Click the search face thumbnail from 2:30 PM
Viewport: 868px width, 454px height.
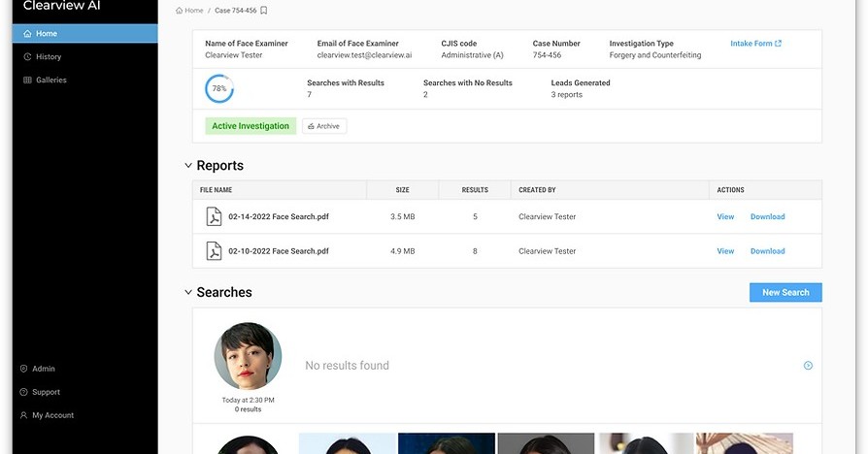tap(248, 356)
